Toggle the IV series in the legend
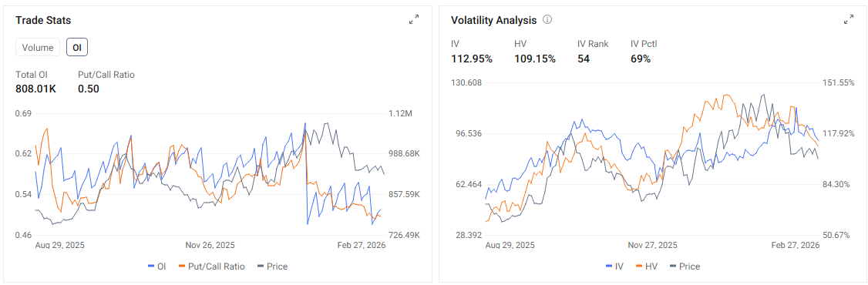 pyautogui.click(x=615, y=267)
